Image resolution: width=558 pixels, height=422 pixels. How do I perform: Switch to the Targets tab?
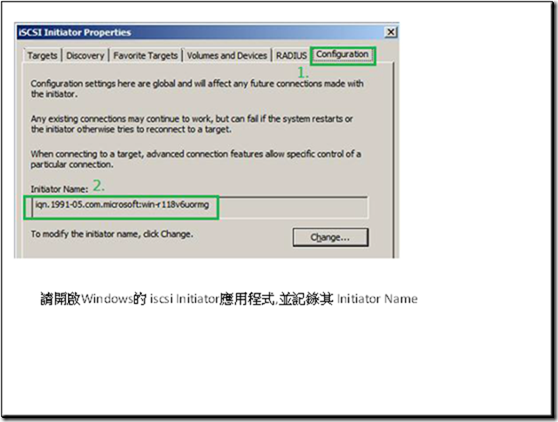click(x=42, y=56)
